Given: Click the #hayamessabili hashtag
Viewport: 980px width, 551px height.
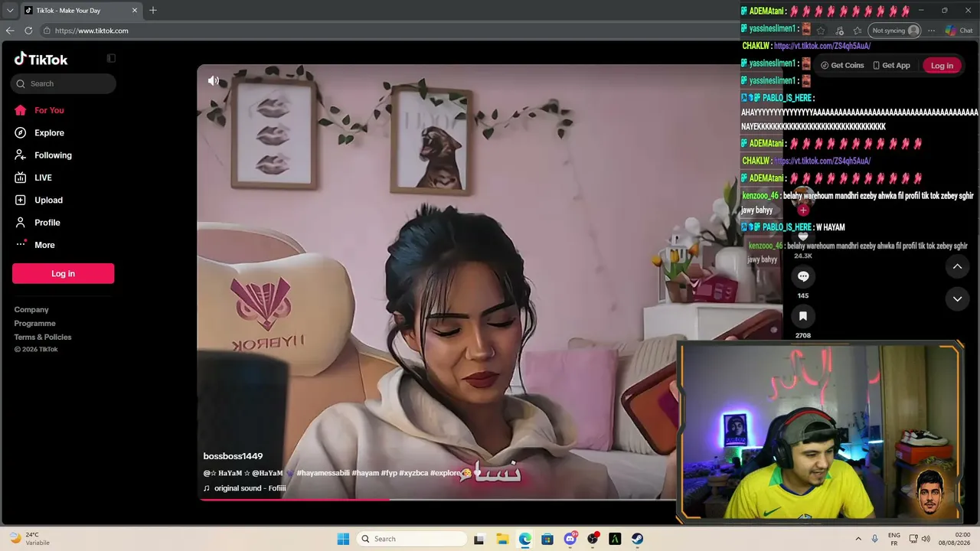Looking at the screenshot, I should [323, 473].
